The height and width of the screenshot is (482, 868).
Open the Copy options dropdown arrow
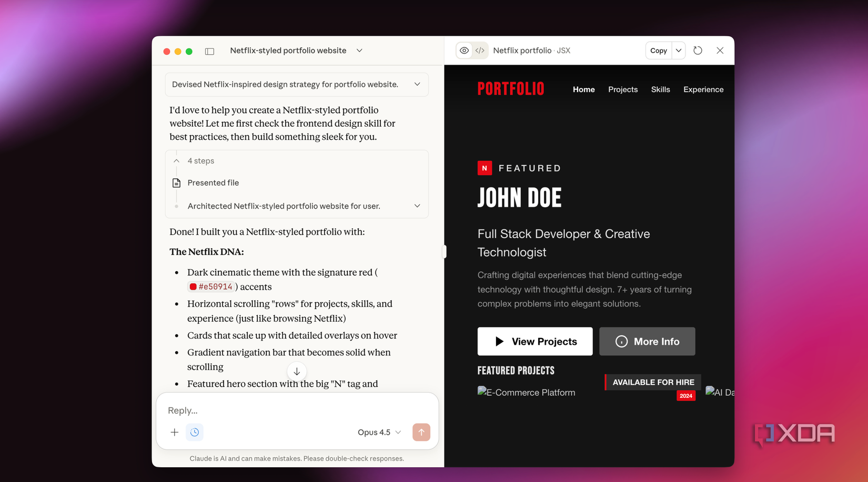679,50
